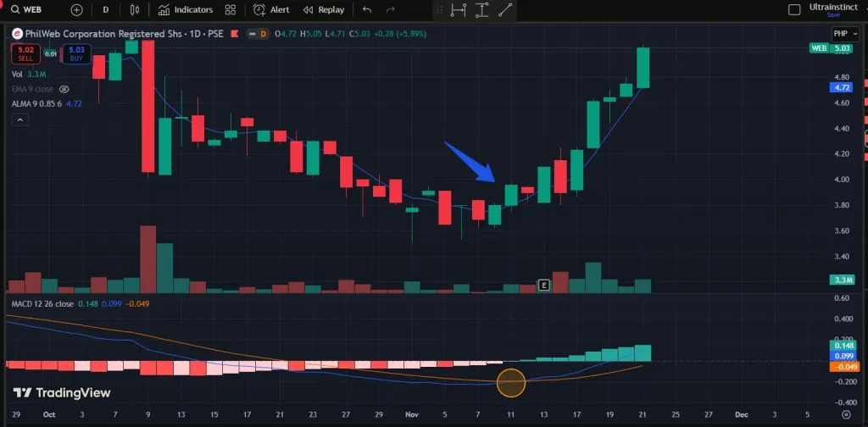Open the indicator templates grid icon
The width and height of the screenshot is (868, 427).
[231, 9]
